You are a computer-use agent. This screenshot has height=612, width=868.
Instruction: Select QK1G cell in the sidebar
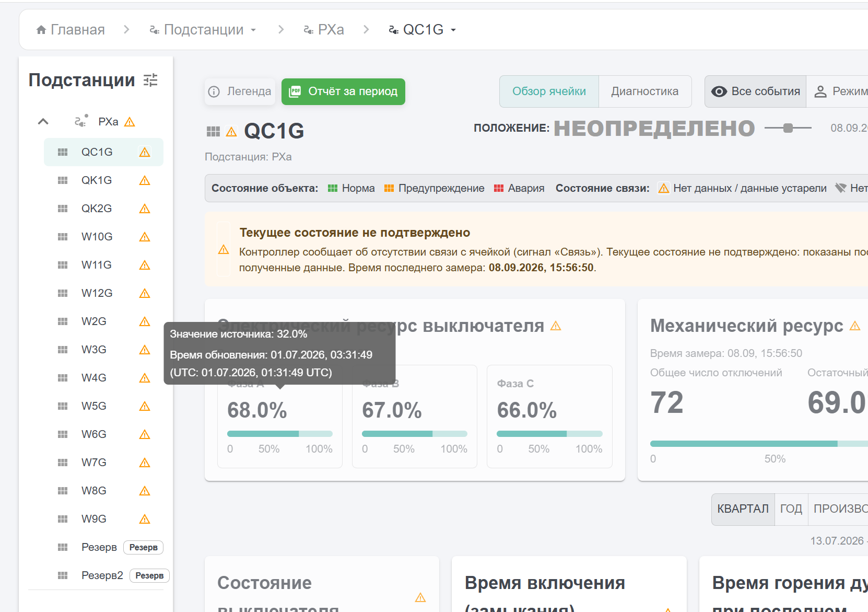(103, 180)
